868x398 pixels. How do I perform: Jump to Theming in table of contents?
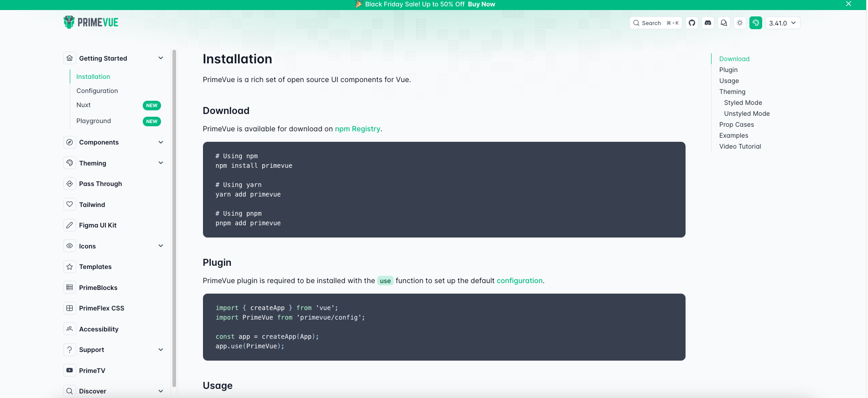732,92
